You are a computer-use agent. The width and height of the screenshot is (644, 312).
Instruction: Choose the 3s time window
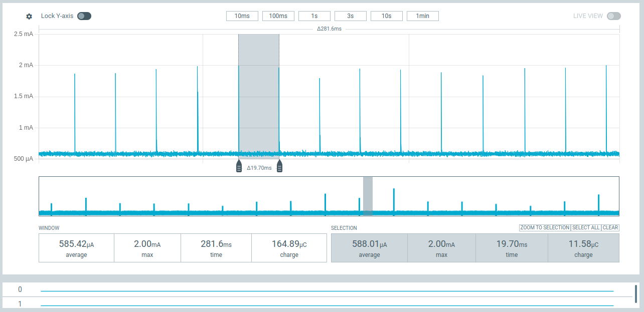pyautogui.click(x=350, y=16)
